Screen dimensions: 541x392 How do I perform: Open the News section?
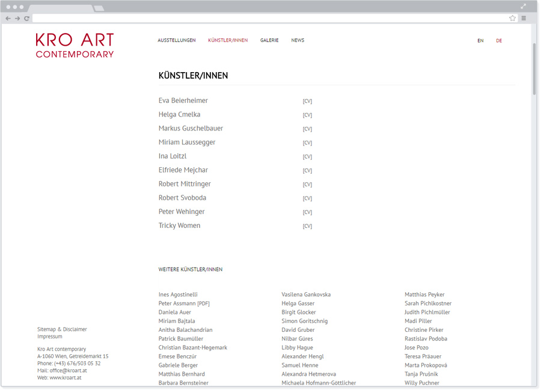tap(298, 40)
